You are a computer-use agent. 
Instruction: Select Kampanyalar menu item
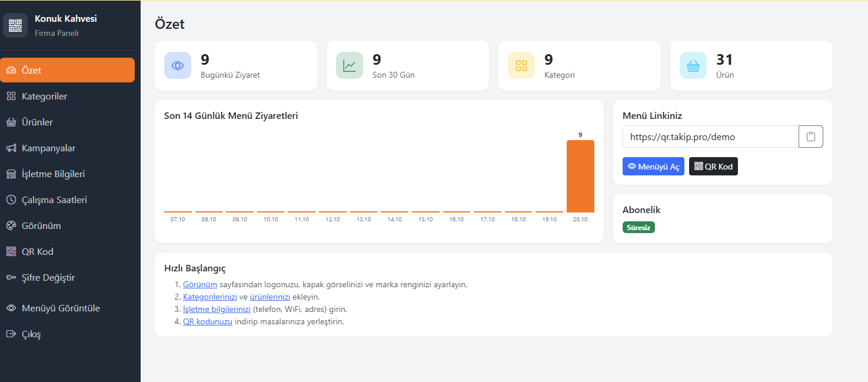[67, 148]
